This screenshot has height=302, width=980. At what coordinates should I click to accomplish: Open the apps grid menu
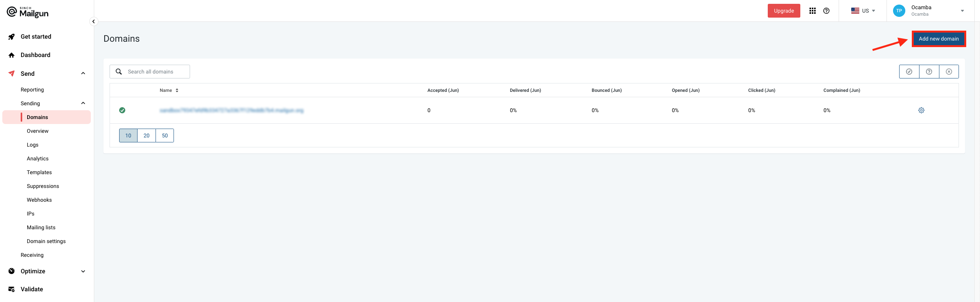tap(812, 11)
